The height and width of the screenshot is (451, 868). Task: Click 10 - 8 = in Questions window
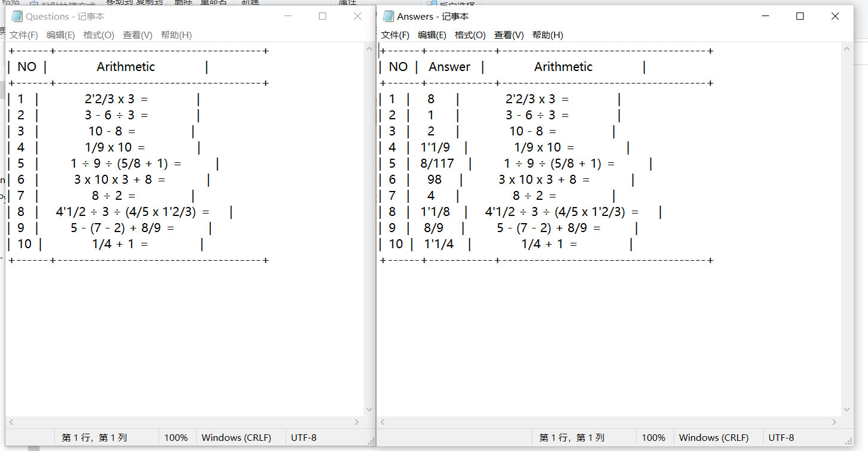tap(112, 131)
